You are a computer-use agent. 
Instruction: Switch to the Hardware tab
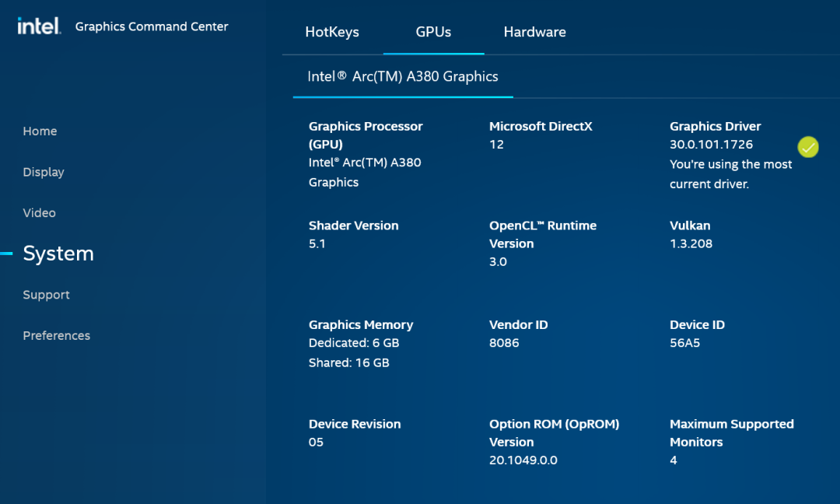click(x=534, y=32)
